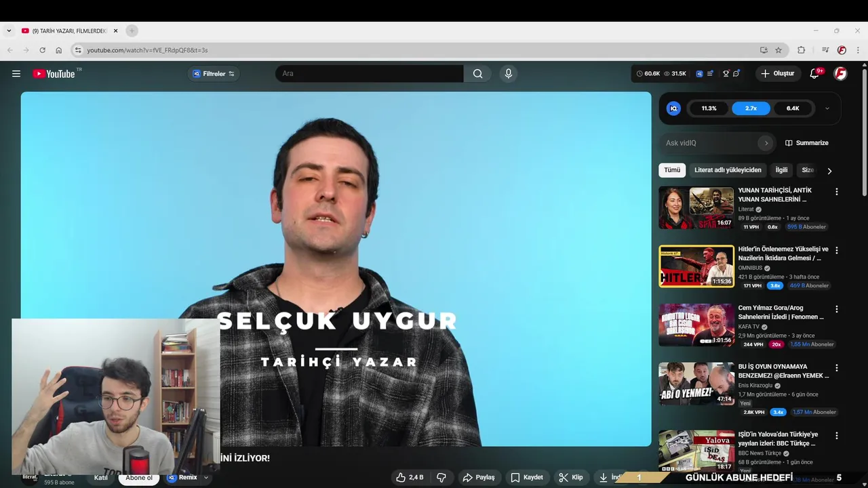
Task: Expand the dropdown beside Remix
Action: (x=206, y=478)
